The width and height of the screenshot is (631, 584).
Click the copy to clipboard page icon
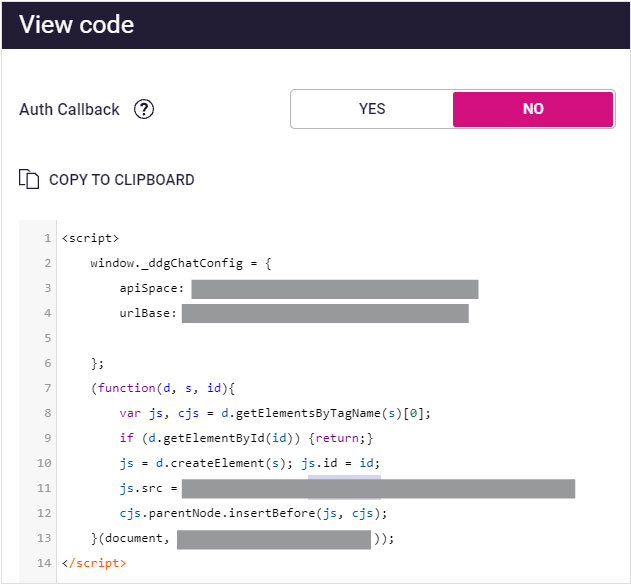(29, 180)
